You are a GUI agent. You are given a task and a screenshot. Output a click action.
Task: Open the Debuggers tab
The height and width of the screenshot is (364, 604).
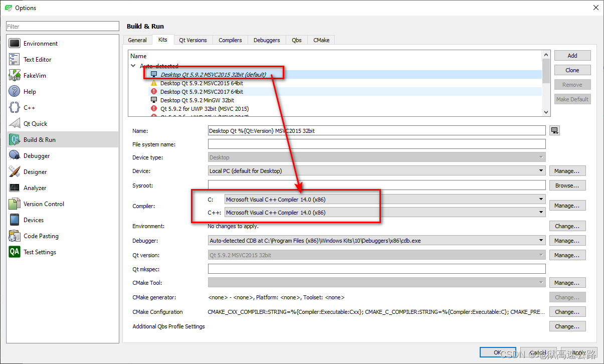click(x=267, y=40)
